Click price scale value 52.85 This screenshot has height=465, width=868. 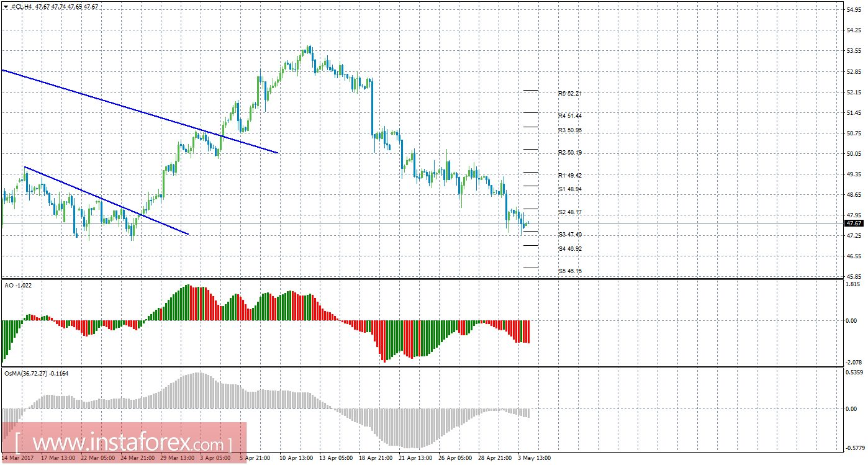pyautogui.click(x=854, y=71)
